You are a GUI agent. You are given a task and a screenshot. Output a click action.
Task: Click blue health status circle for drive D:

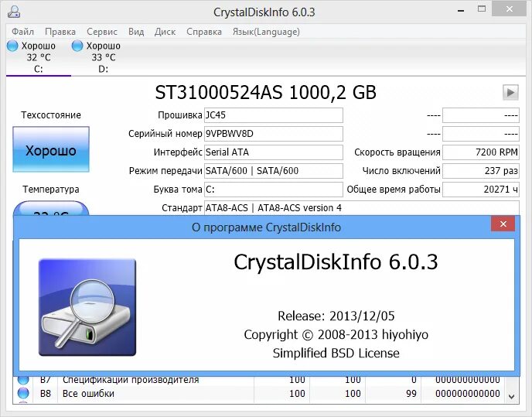point(77,46)
